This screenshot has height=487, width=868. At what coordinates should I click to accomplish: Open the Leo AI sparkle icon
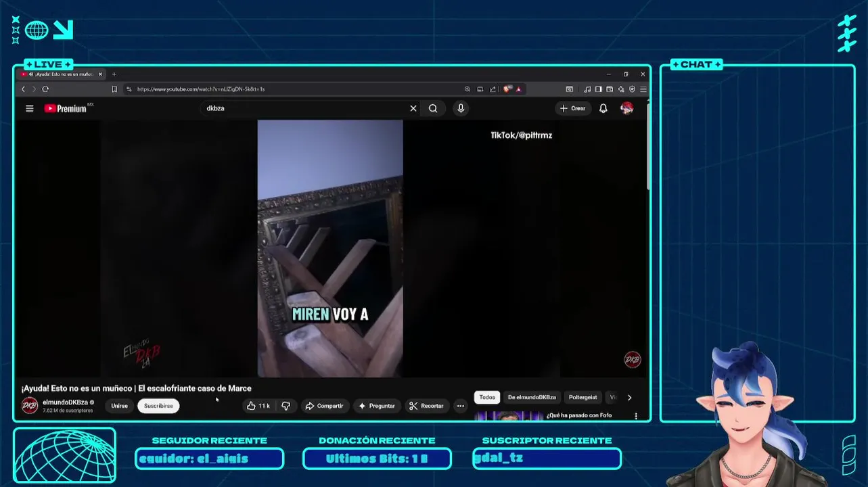point(620,89)
